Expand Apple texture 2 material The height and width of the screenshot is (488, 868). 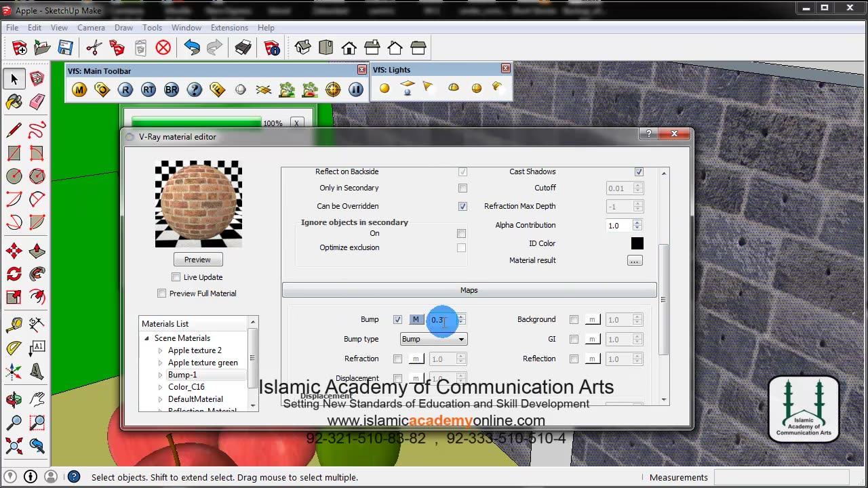(x=161, y=350)
